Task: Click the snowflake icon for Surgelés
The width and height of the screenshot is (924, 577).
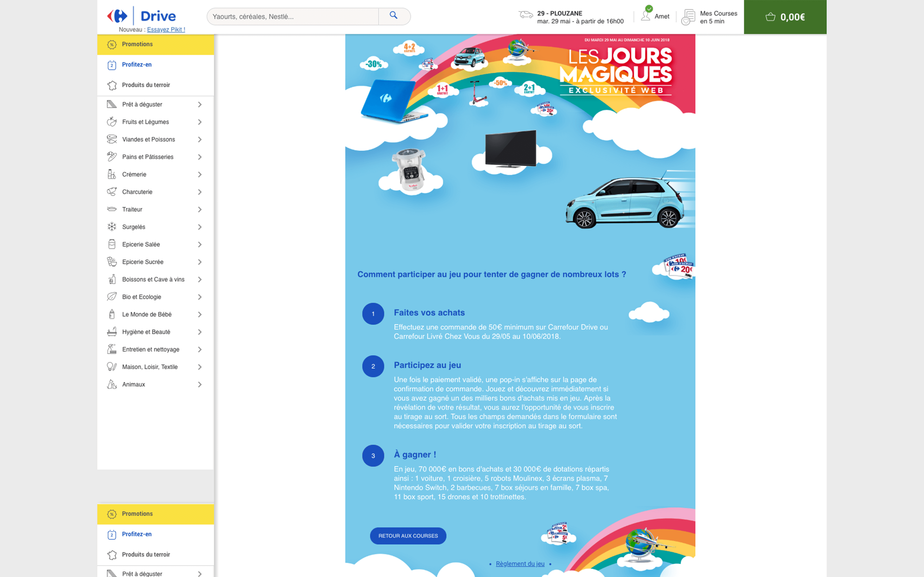Action: [x=111, y=227]
